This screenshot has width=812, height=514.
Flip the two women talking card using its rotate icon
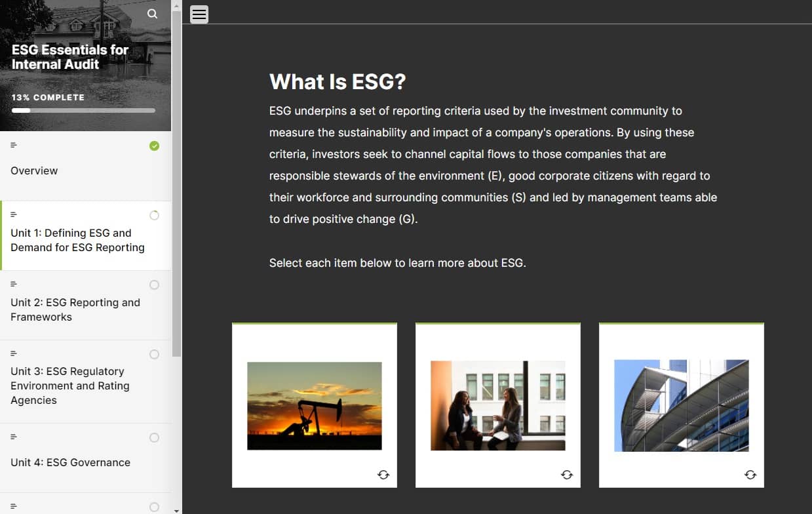pyautogui.click(x=567, y=475)
